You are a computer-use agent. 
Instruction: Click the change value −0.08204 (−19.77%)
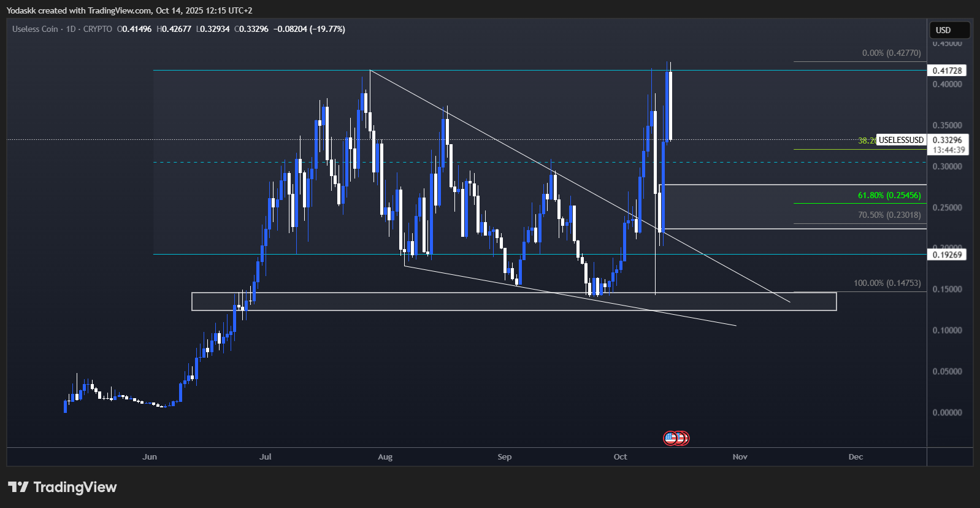pyautogui.click(x=309, y=29)
